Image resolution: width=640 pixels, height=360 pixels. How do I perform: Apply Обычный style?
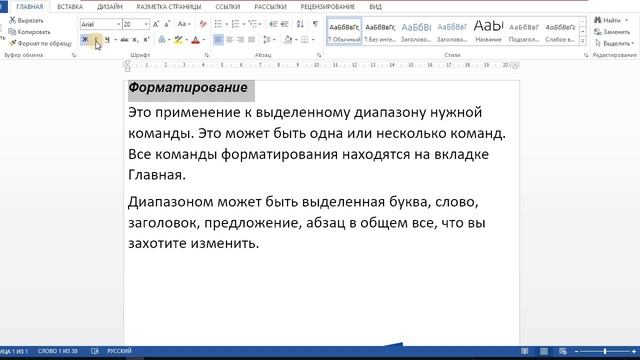point(344,31)
